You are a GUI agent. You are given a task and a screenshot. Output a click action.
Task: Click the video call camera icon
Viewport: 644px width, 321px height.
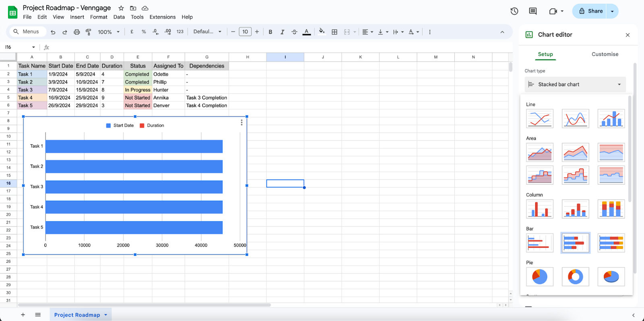553,11
